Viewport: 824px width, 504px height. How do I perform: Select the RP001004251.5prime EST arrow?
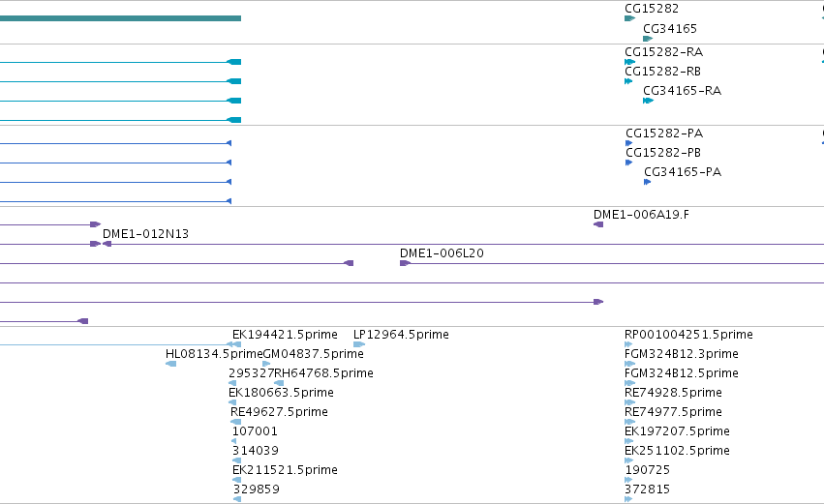click(x=628, y=344)
